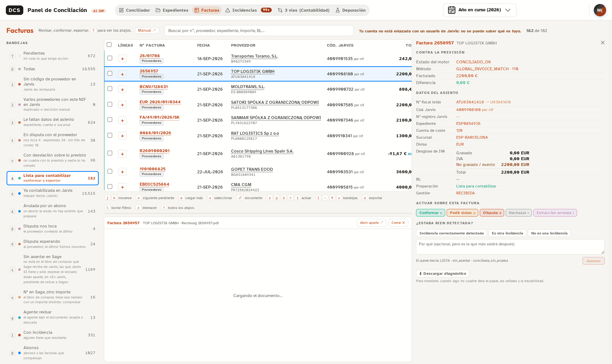Open the Depuración tab
The width and height of the screenshot is (612, 364).
350,10
